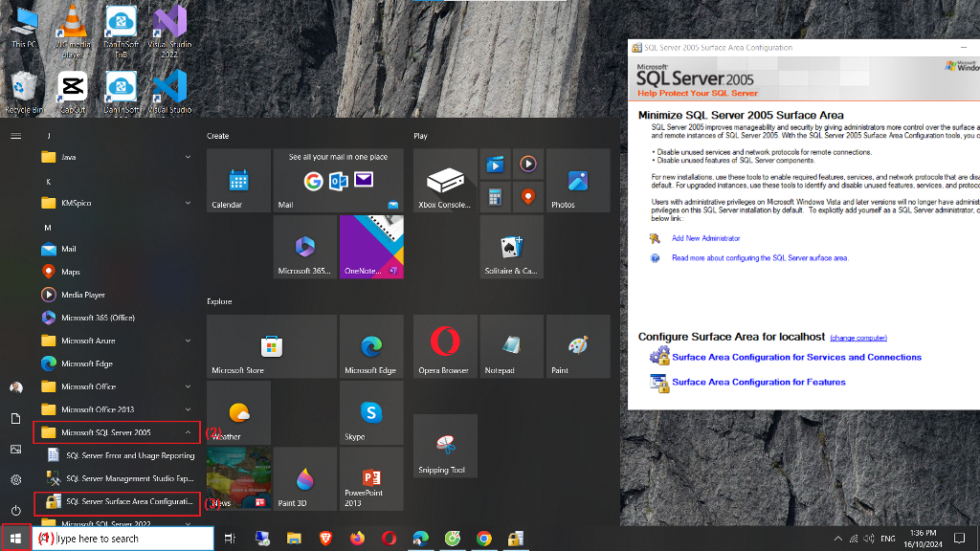Screen dimensions: 980x551
Task: Click the Windows Start button
Action: coord(15,538)
